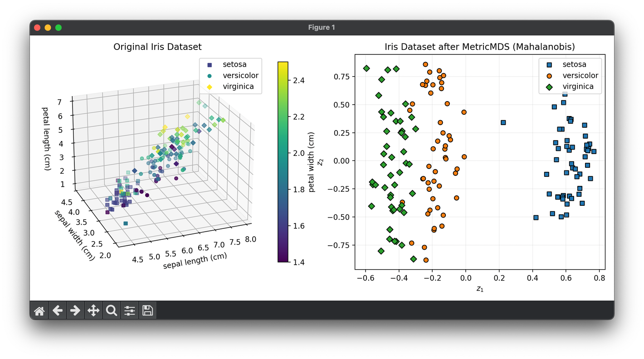Click the green virginica marker in MDS legend
The height and width of the screenshot is (359, 644).
(549, 87)
